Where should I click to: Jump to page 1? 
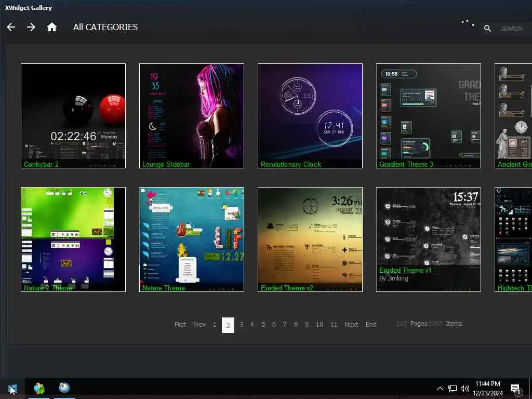[215, 325]
